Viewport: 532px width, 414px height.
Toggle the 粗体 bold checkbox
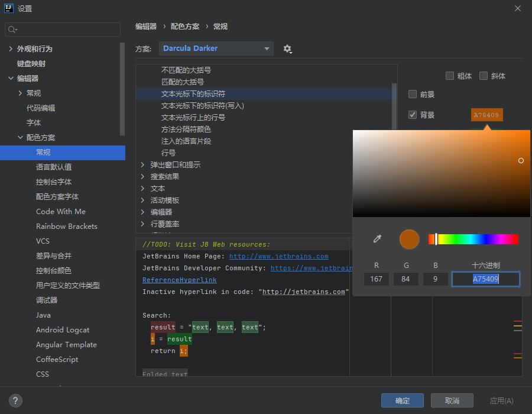pyautogui.click(x=450, y=76)
